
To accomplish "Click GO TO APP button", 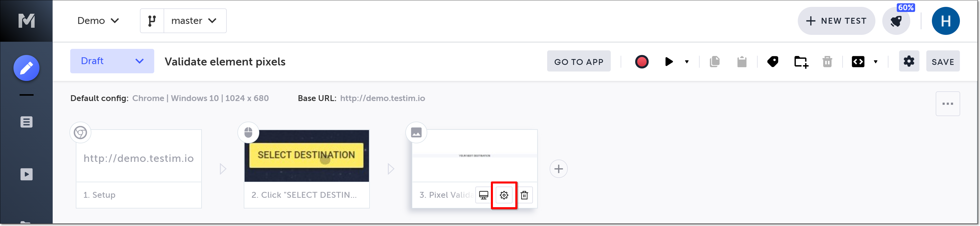I will click(579, 61).
